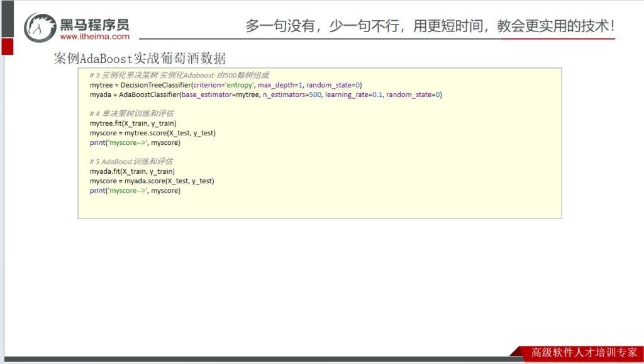
Task: Click the first print('myscore-->') line
Action: [135, 142]
